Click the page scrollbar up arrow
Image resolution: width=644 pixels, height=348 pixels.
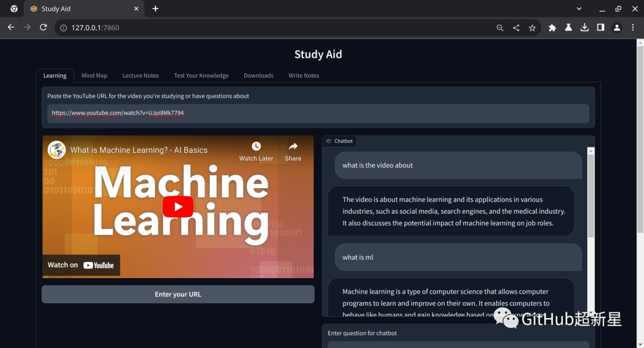point(640,42)
